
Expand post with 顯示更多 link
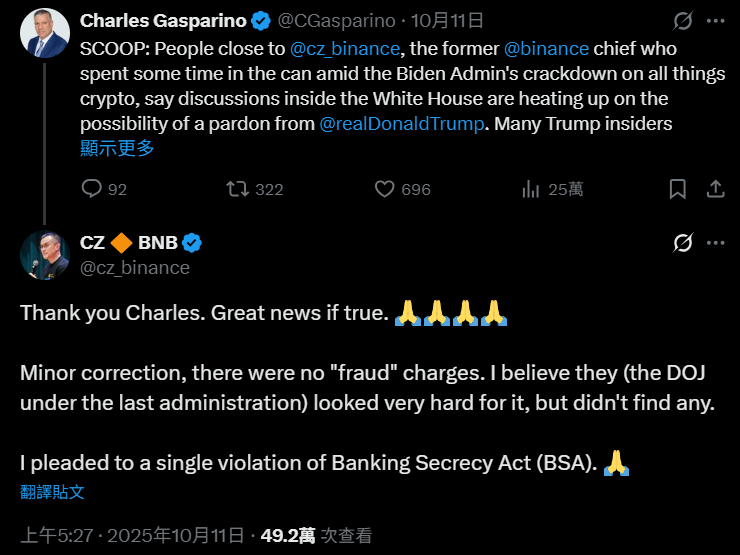tap(117, 149)
